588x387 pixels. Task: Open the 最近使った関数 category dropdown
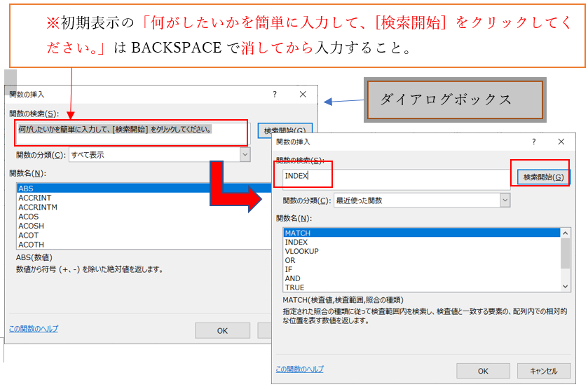point(505,201)
